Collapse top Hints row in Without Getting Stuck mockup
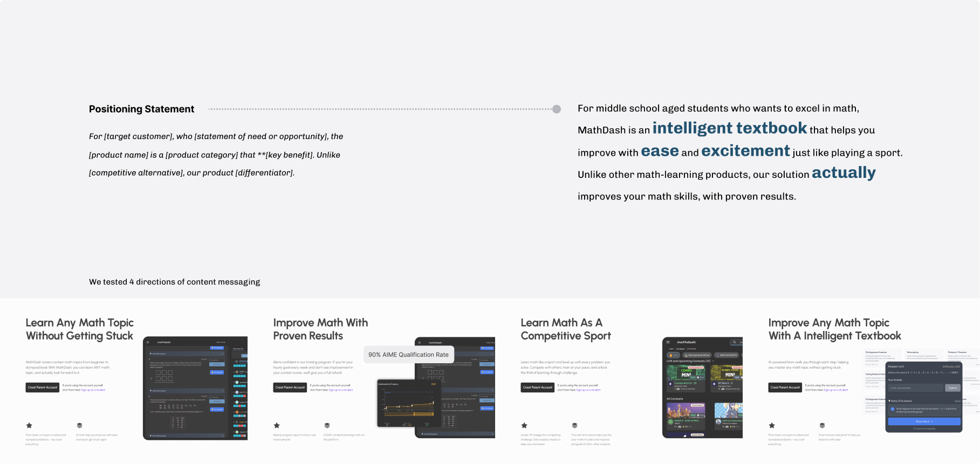 pos(187,354)
